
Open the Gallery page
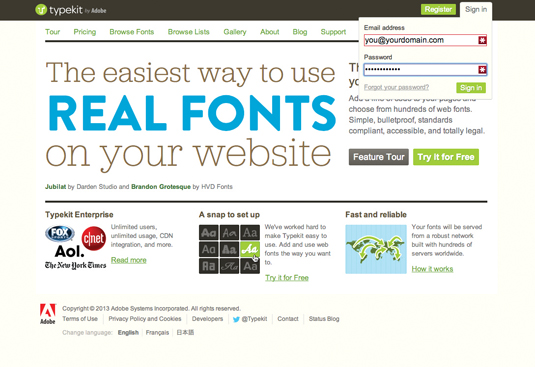coord(235,32)
